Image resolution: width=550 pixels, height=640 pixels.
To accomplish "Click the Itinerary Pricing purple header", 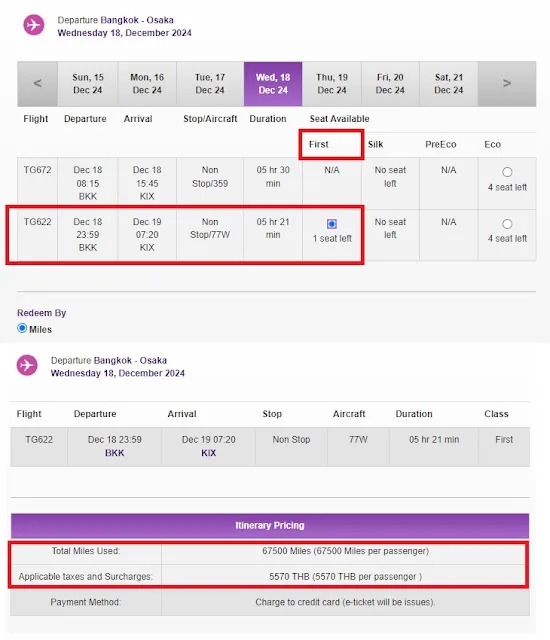I will (270, 526).
